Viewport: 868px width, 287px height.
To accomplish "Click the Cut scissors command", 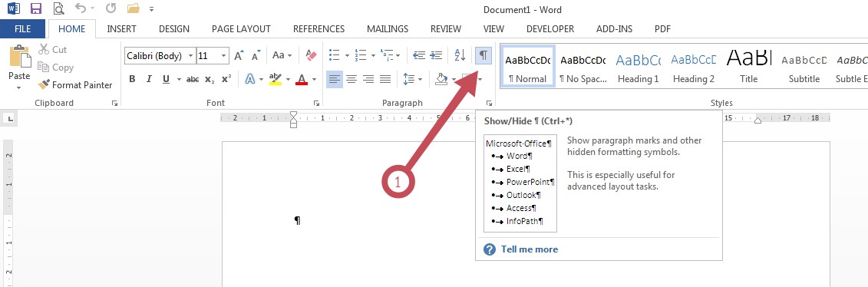I will [x=53, y=50].
